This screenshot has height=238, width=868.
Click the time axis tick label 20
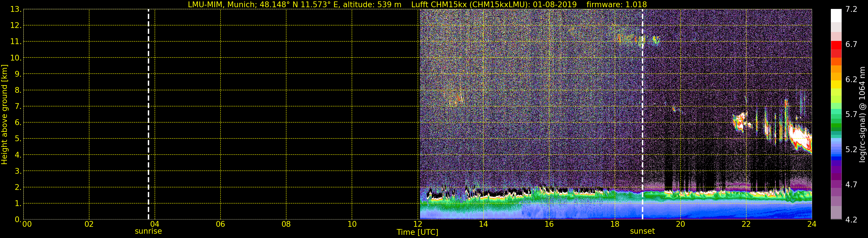click(680, 224)
